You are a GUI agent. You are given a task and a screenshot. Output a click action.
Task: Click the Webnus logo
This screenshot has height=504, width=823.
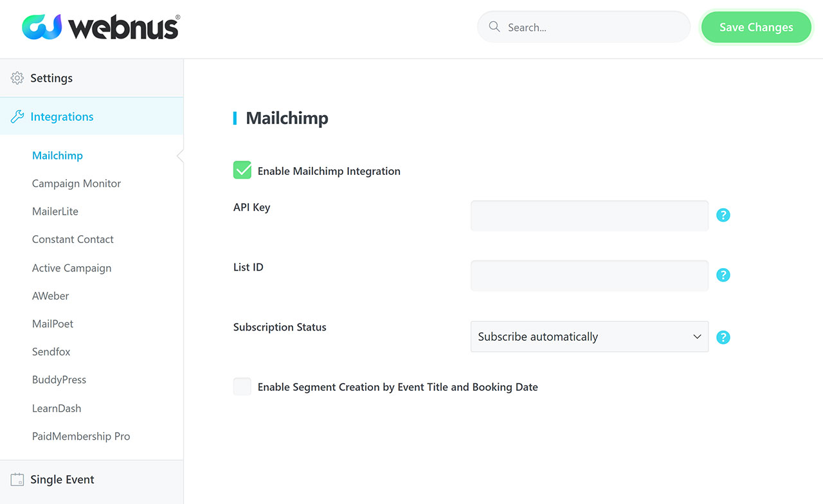[x=101, y=27]
